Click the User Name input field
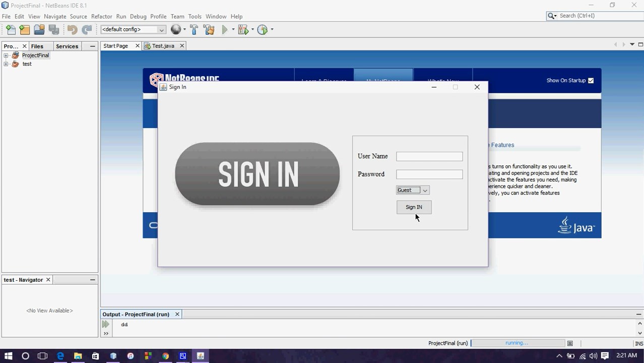The image size is (644, 363). tap(429, 156)
